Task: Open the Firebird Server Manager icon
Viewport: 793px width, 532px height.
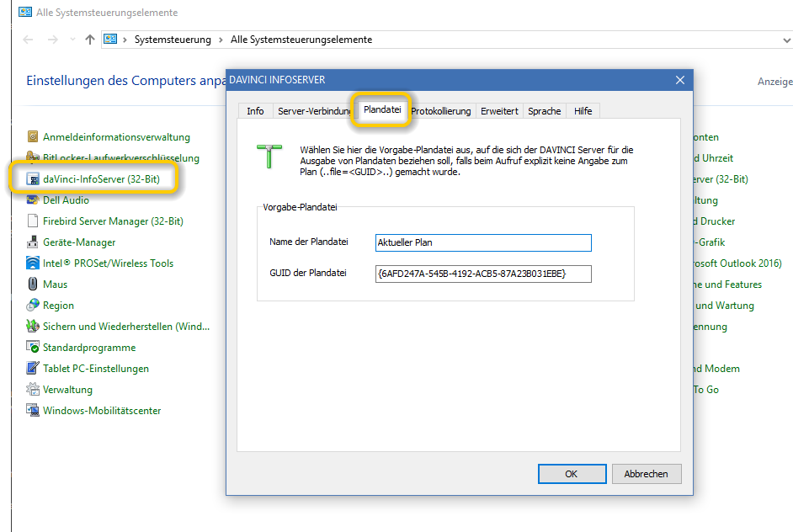Action: coord(33,221)
